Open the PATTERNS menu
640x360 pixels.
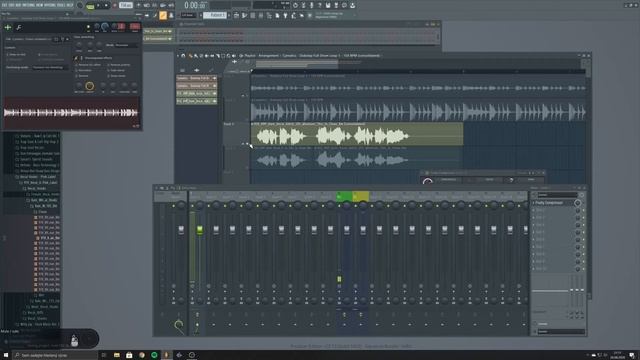29,5
